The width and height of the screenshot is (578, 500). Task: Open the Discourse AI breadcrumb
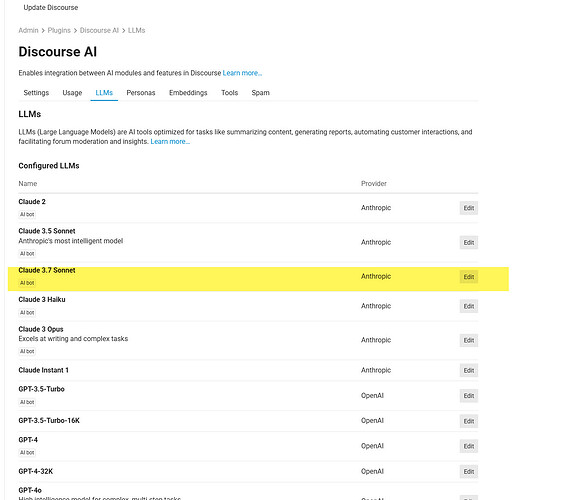click(x=99, y=30)
